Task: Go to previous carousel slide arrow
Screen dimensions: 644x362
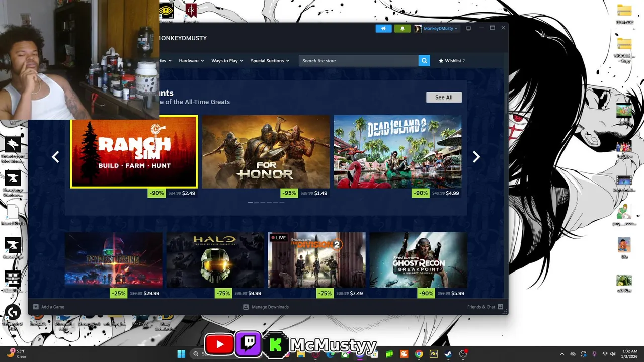Action: (x=55, y=157)
